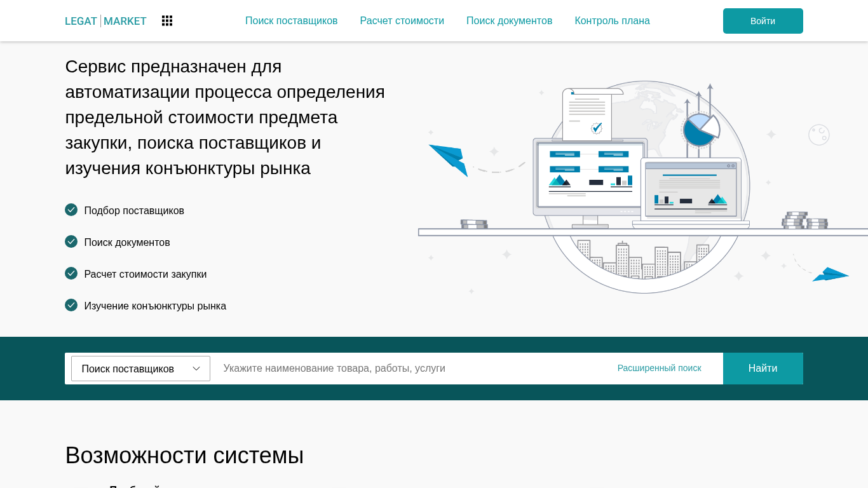868x488 pixels.
Task: Click the LEGAT MARKET logo
Action: point(105,21)
